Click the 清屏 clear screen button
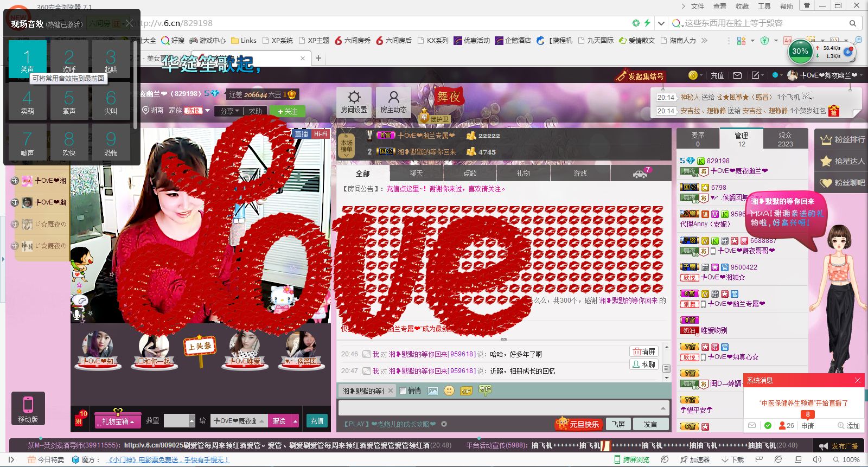The image size is (868, 467). point(643,351)
